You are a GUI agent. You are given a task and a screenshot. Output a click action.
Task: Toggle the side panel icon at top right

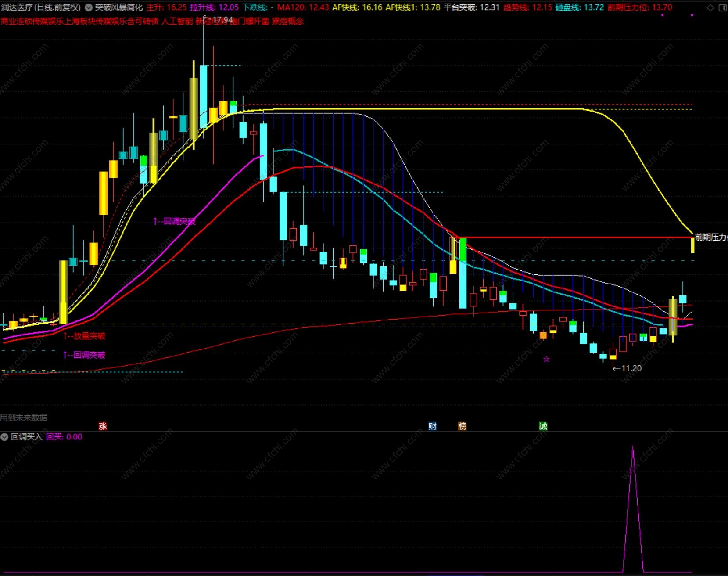722,7
